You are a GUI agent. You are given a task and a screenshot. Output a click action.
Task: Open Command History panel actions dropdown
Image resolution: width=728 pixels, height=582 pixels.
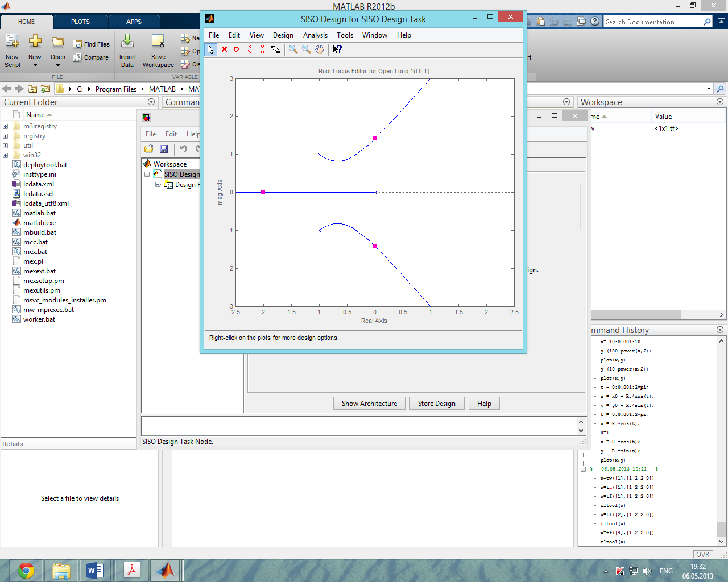tap(720, 330)
